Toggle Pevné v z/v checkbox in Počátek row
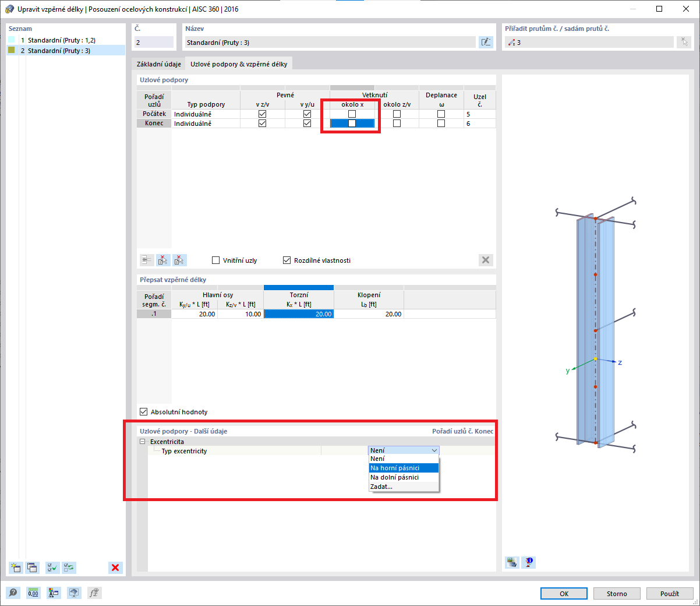 (262, 114)
